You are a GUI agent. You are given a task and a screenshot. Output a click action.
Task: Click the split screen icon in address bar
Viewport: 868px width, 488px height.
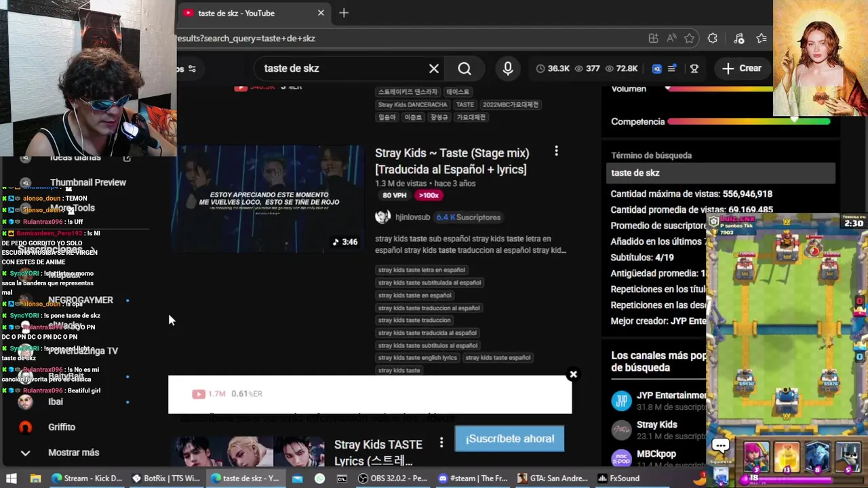coord(653,39)
